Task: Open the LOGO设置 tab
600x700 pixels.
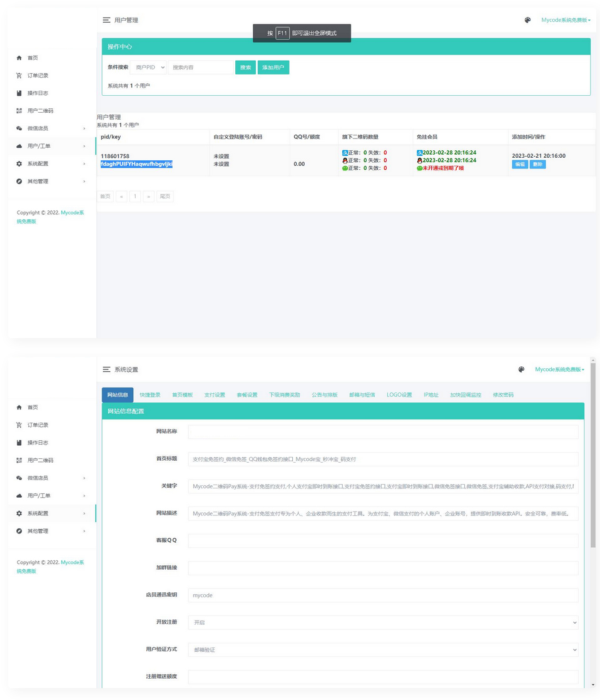Action: click(400, 394)
